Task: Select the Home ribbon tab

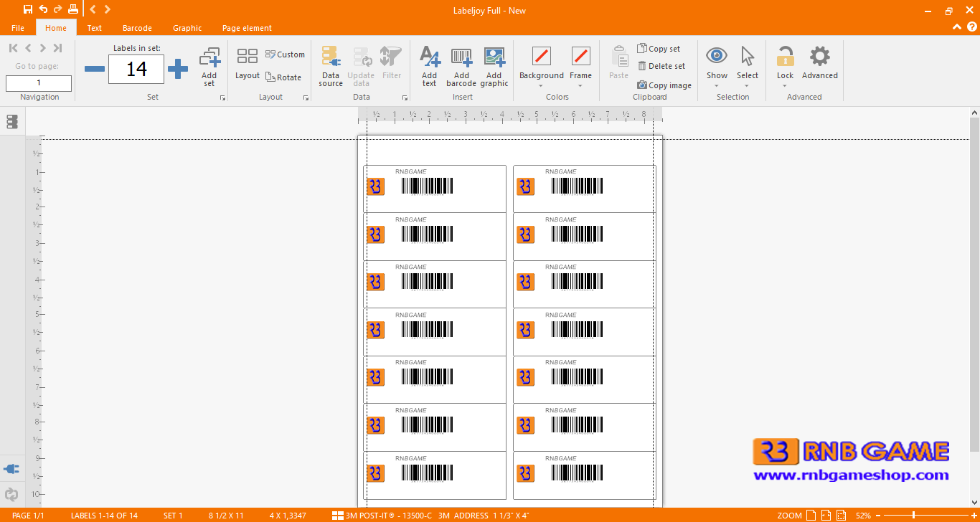Action: (x=56, y=28)
